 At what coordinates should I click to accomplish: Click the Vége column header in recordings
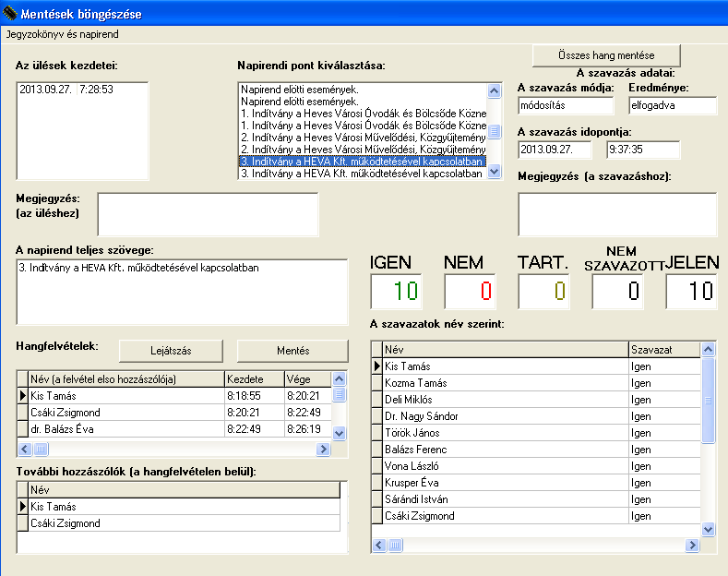[308, 379]
